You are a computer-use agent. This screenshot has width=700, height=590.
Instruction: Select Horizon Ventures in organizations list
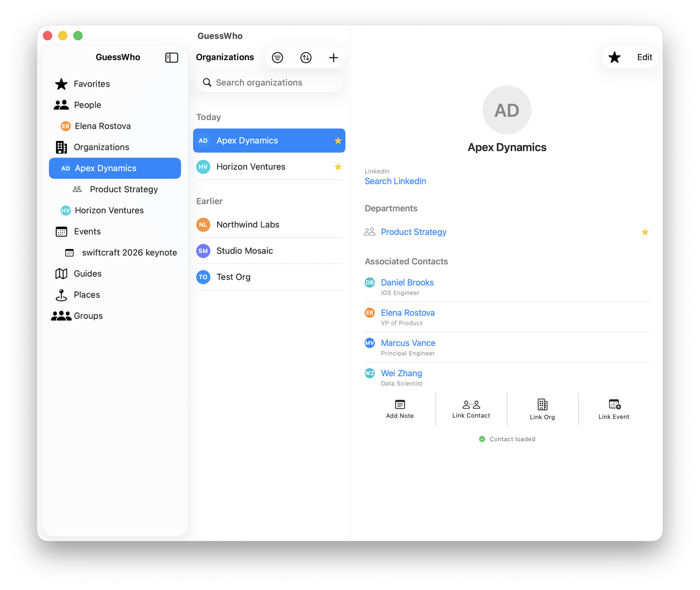click(x=269, y=167)
